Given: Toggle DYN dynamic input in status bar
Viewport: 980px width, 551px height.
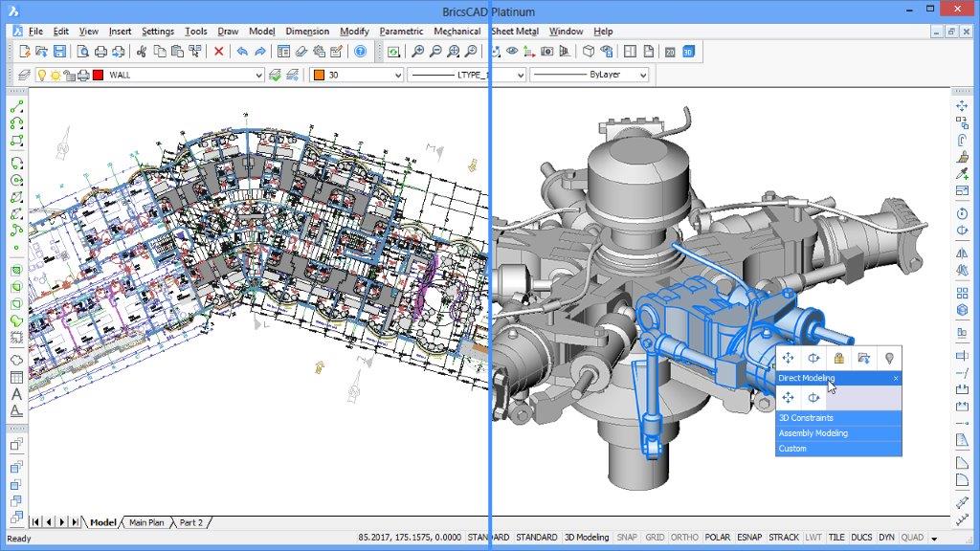Looking at the screenshot, I should (x=886, y=538).
